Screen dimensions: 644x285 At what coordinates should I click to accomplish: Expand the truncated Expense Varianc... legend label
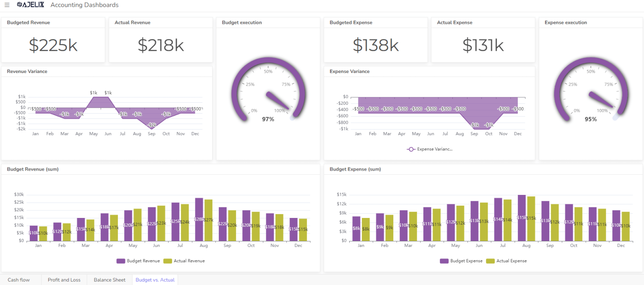point(434,149)
